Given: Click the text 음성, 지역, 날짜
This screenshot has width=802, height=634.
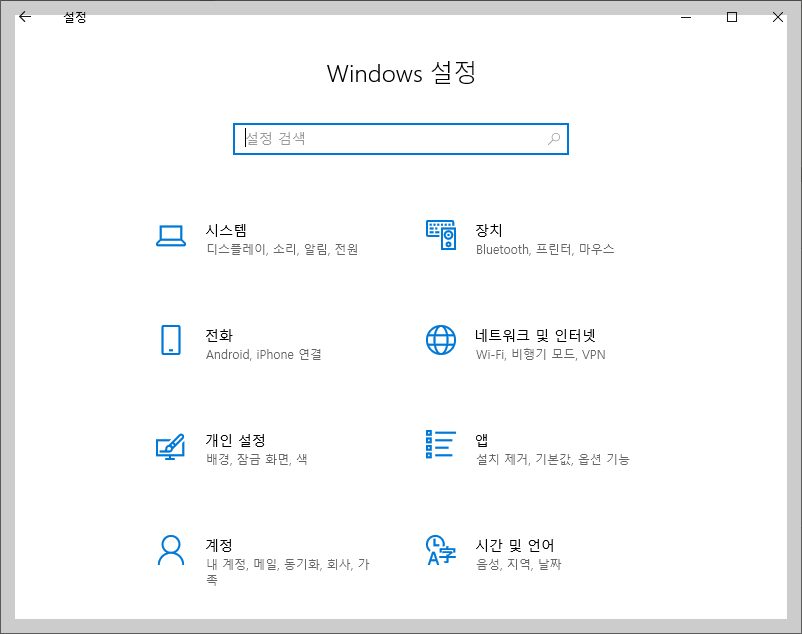Looking at the screenshot, I should 519,564.
